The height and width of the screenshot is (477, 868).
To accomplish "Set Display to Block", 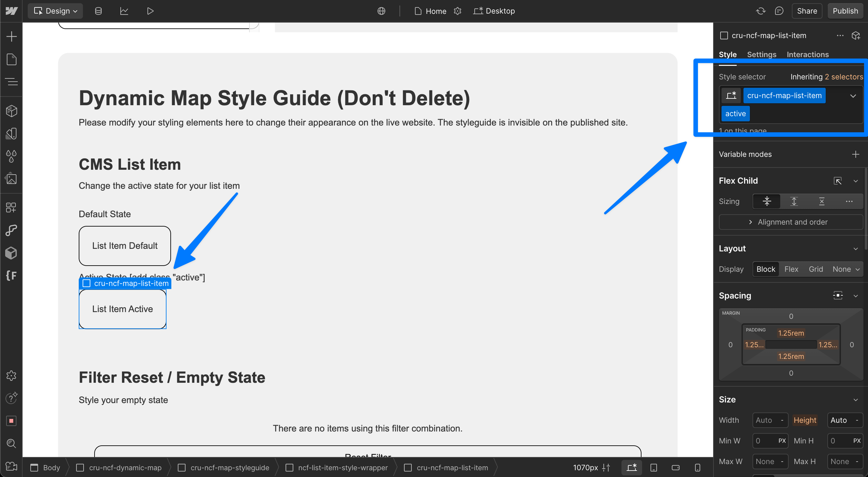I will click(766, 269).
